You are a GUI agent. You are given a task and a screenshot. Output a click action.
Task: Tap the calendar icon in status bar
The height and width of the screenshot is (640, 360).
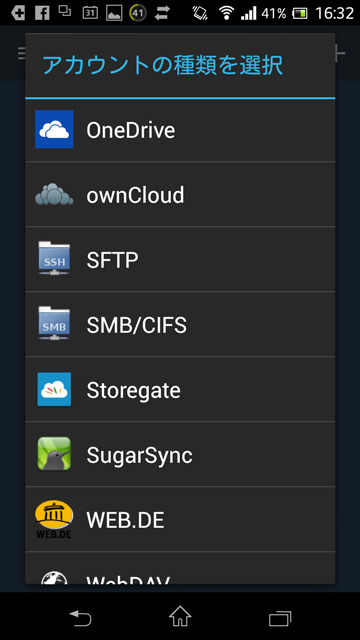click(x=90, y=13)
